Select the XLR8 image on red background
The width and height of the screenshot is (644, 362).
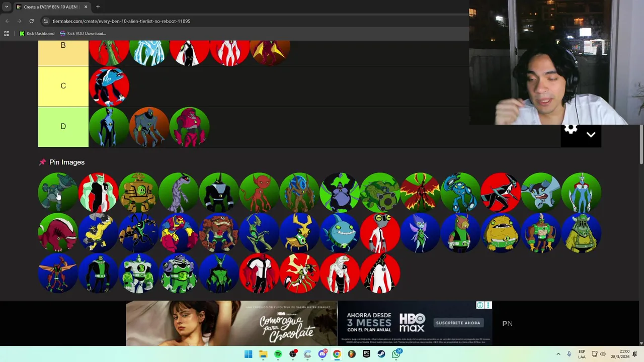(501, 192)
